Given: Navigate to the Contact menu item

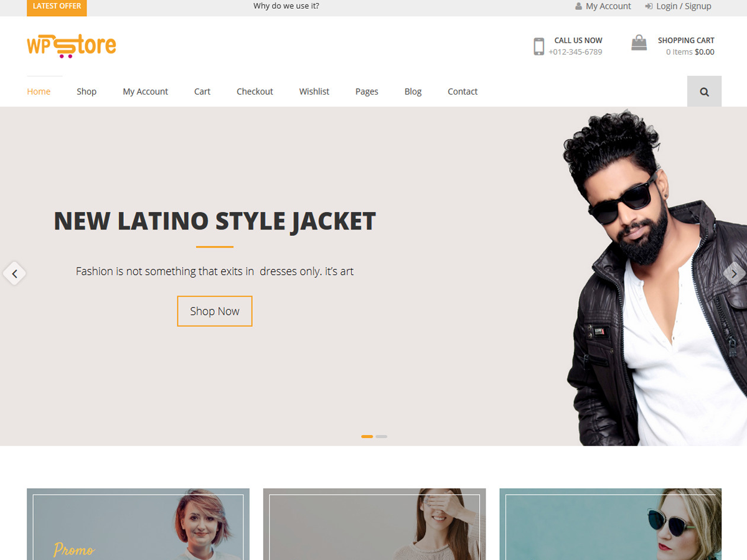Looking at the screenshot, I should tap(463, 91).
